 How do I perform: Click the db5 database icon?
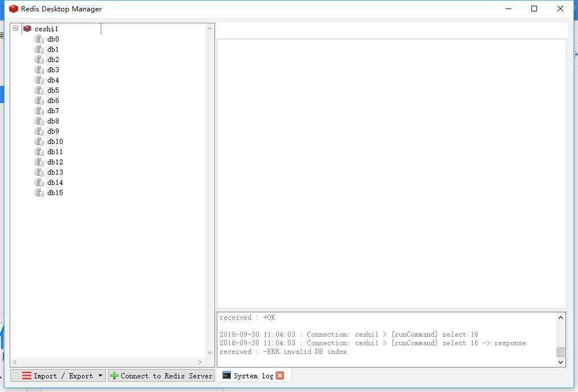(39, 90)
